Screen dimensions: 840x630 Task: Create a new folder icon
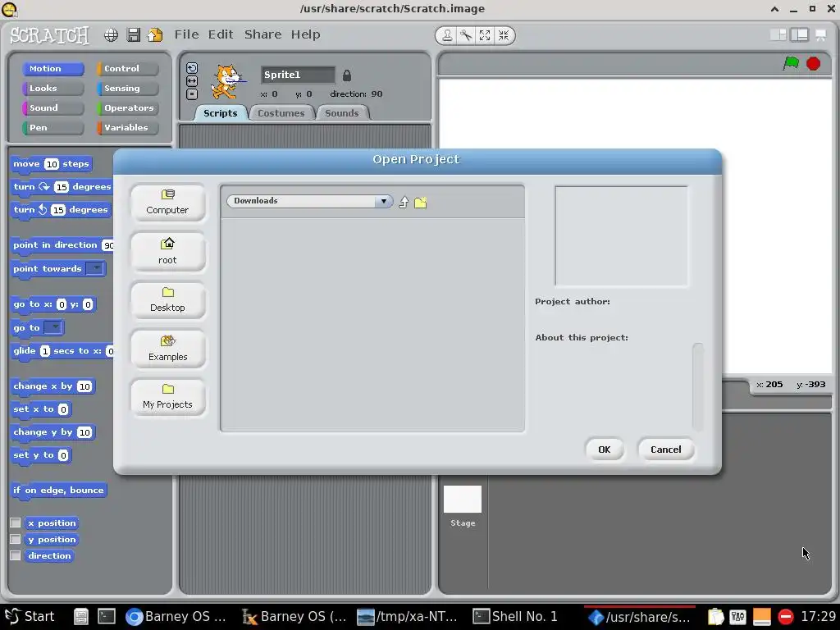coord(421,203)
